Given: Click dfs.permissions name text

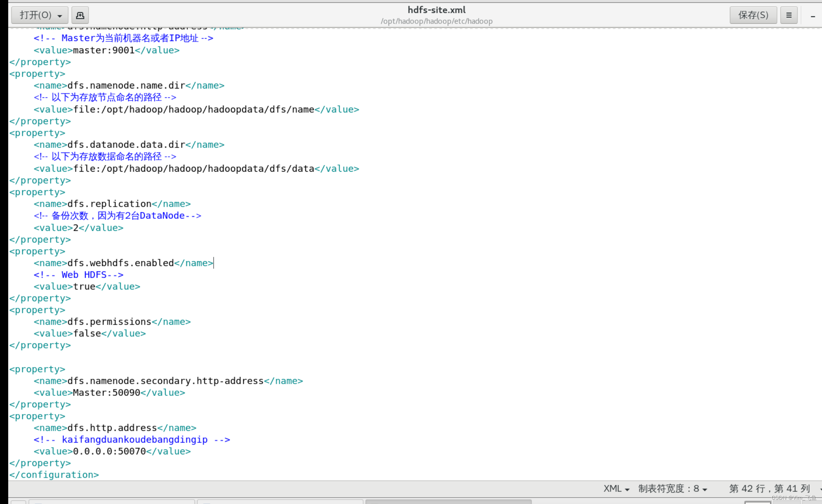Looking at the screenshot, I should [x=109, y=322].
